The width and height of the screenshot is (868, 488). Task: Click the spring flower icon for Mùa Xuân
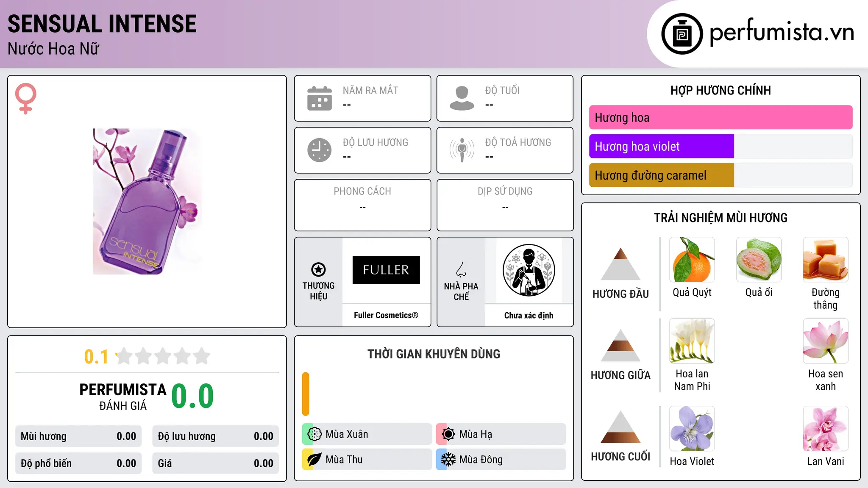tap(314, 434)
